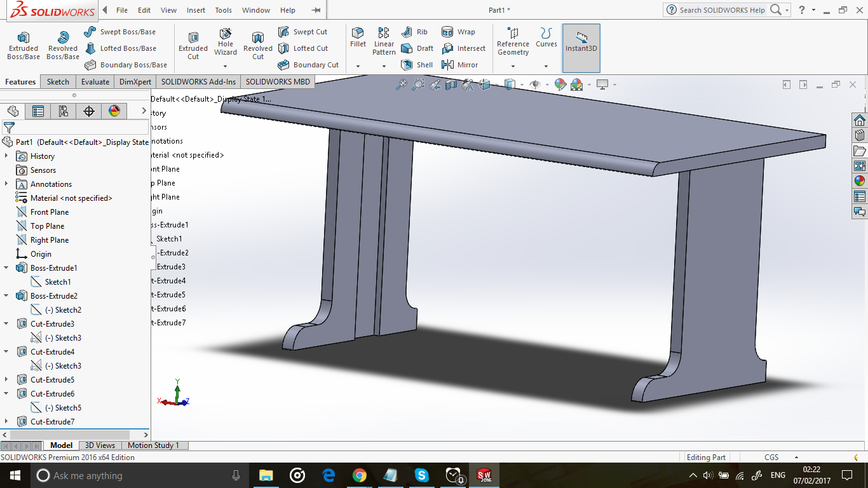The image size is (868, 488).
Task: Choose Swept Cut
Action: pos(302,32)
